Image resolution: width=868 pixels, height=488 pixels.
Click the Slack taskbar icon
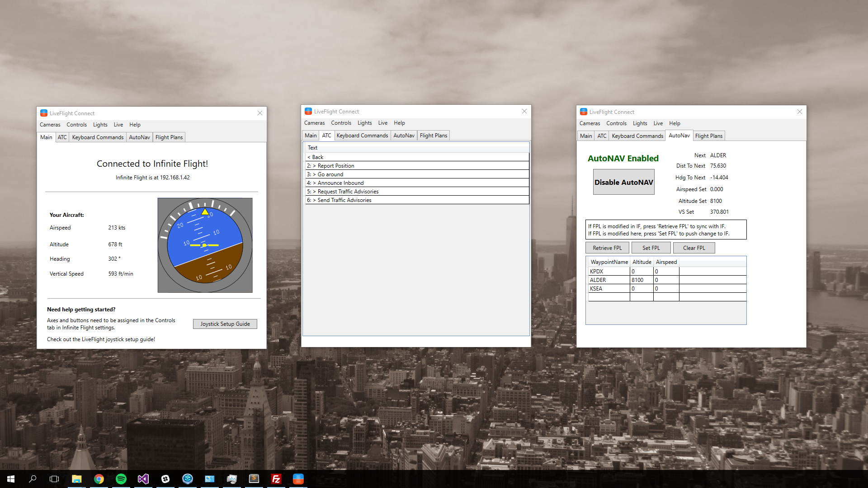pyautogui.click(x=165, y=479)
